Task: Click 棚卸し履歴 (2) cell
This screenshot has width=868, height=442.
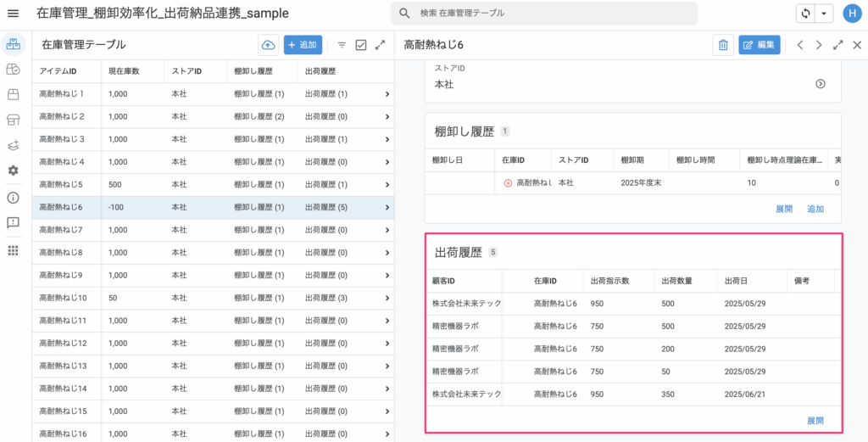Action: pyautogui.click(x=259, y=117)
